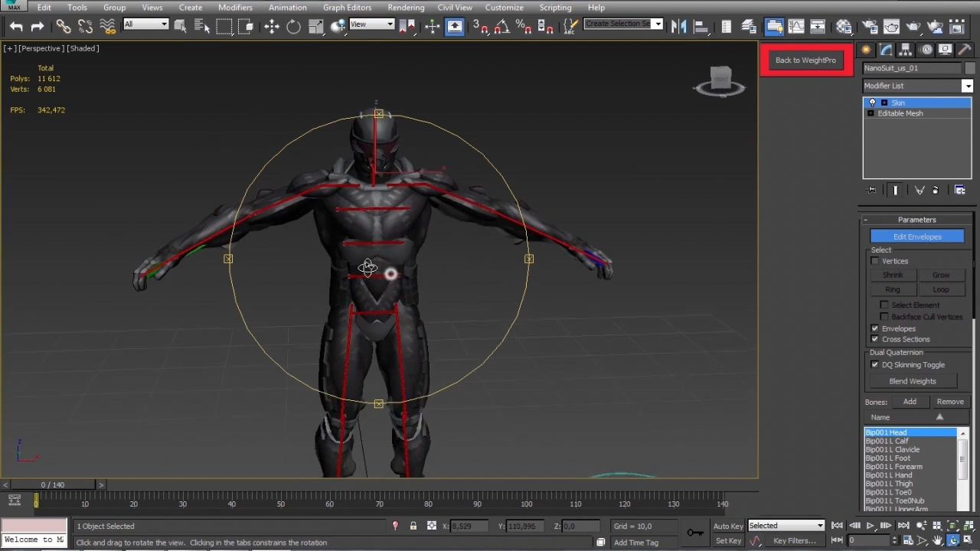Click the Redo arrow icon
Viewport: 980px width, 551px height.
point(38,27)
